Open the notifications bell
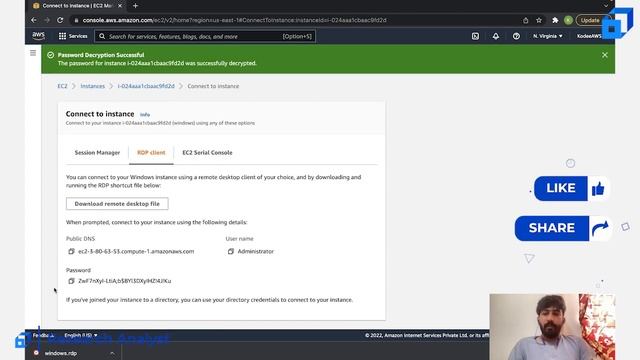Screen dimensions: 640x360 click(x=496, y=36)
